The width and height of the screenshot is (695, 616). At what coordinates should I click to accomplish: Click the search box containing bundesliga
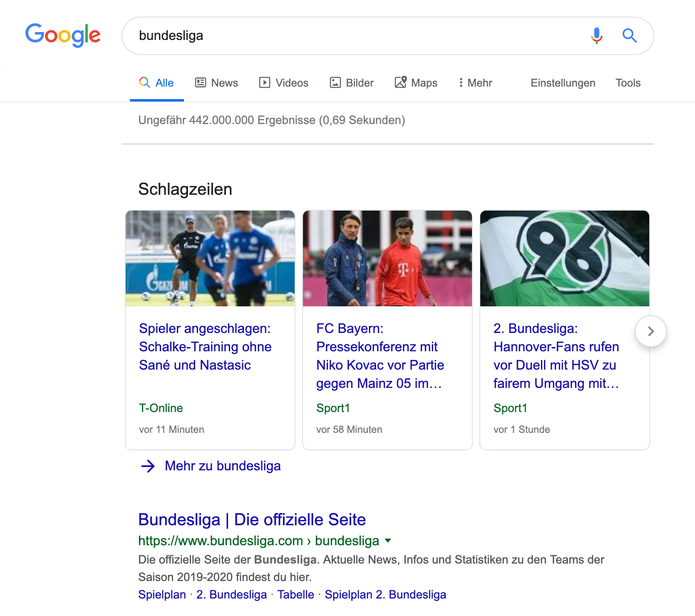pos(354,36)
